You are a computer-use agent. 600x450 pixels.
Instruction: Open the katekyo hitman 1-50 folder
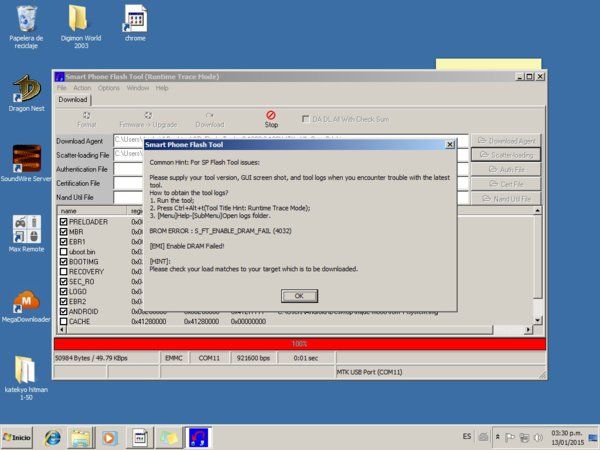[26, 378]
